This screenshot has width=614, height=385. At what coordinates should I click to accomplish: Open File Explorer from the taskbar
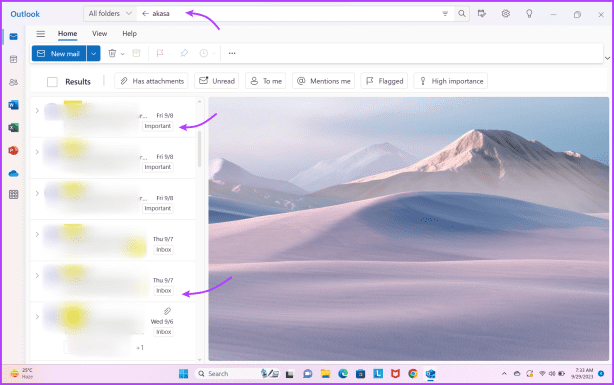tap(325, 374)
